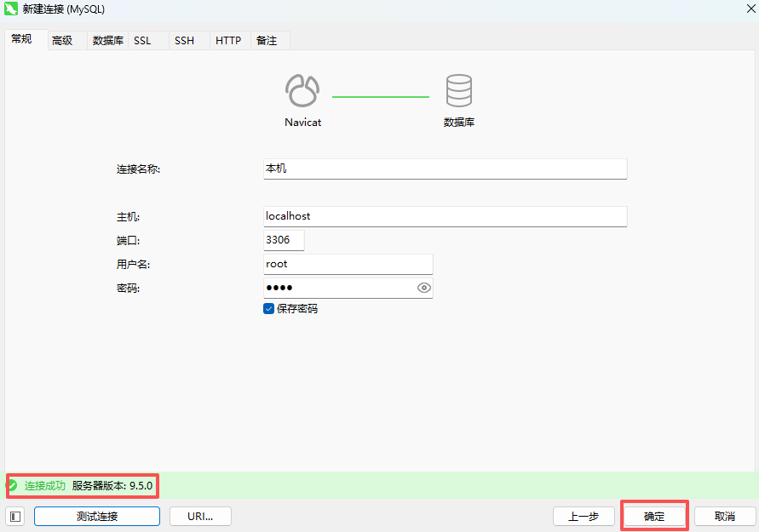Click the green connection success check icon
Image resolution: width=759 pixels, height=532 pixels.
(x=13, y=485)
